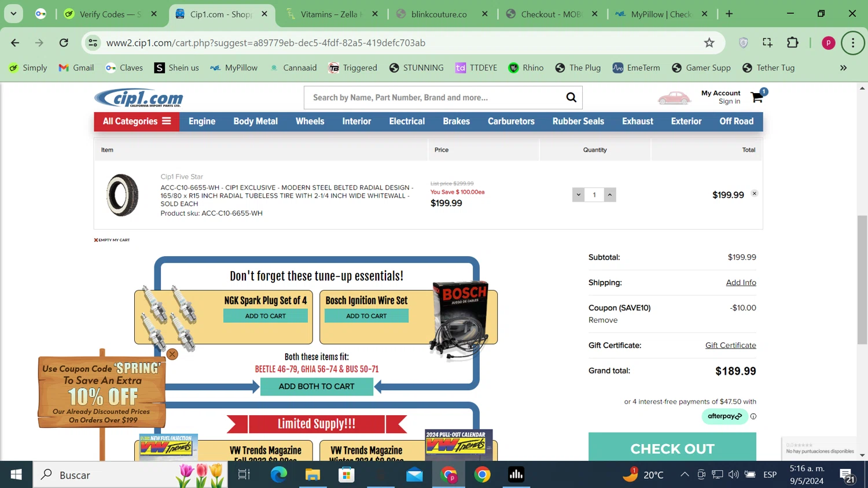Image resolution: width=868 pixels, height=488 pixels.
Task: Show more bookmarks chevron
Action: point(843,68)
